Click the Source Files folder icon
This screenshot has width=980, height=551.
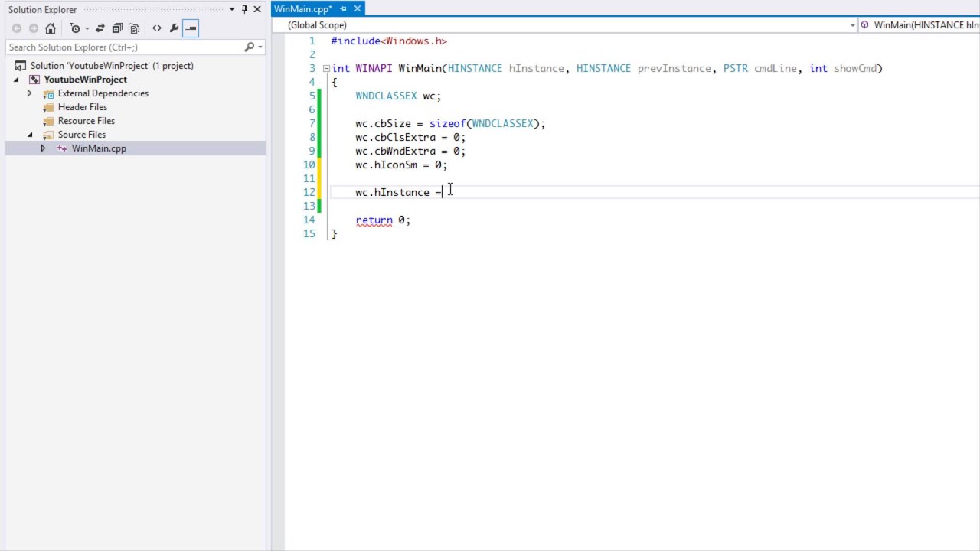(x=48, y=135)
